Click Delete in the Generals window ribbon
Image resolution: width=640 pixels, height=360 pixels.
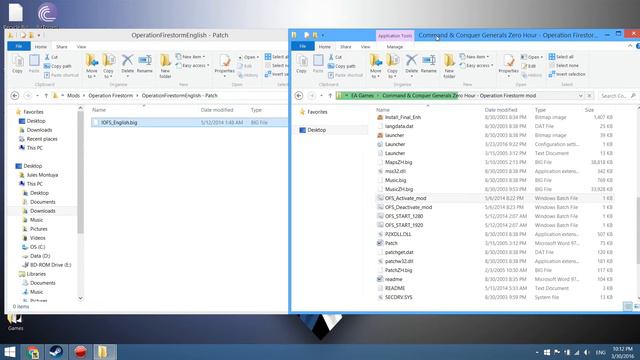(x=411, y=66)
